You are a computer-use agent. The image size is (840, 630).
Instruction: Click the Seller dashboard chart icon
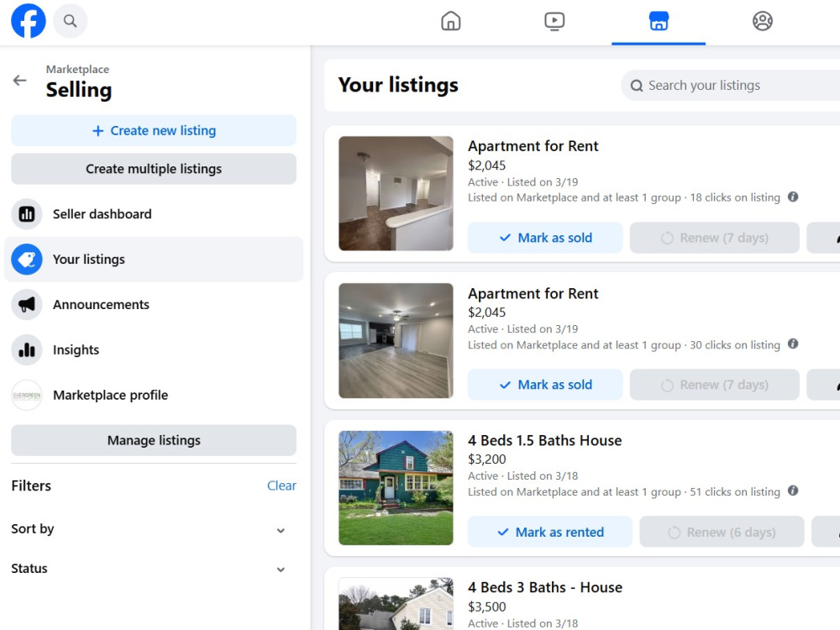click(27, 213)
